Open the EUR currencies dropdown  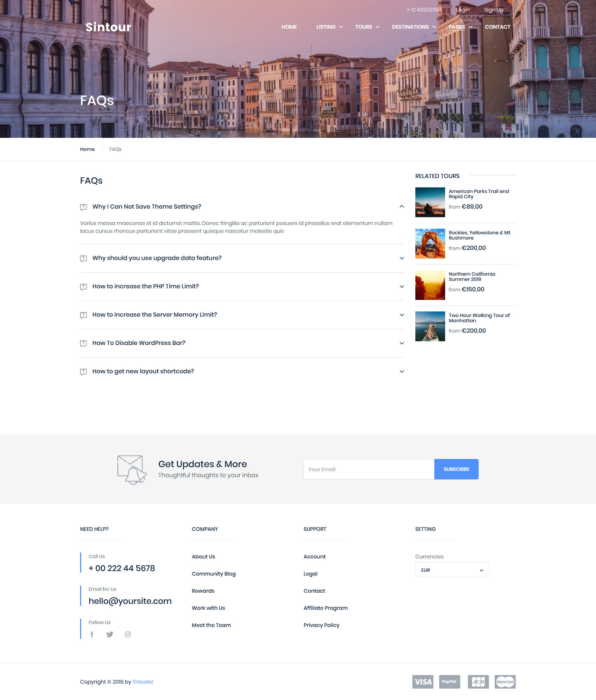click(x=452, y=570)
